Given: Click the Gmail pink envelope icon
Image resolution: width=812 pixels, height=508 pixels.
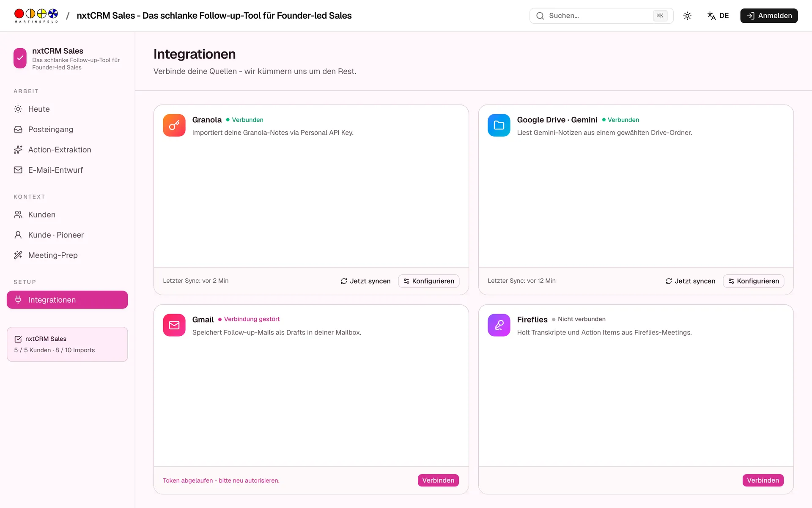Looking at the screenshot, I should click(x=174, y=325).
